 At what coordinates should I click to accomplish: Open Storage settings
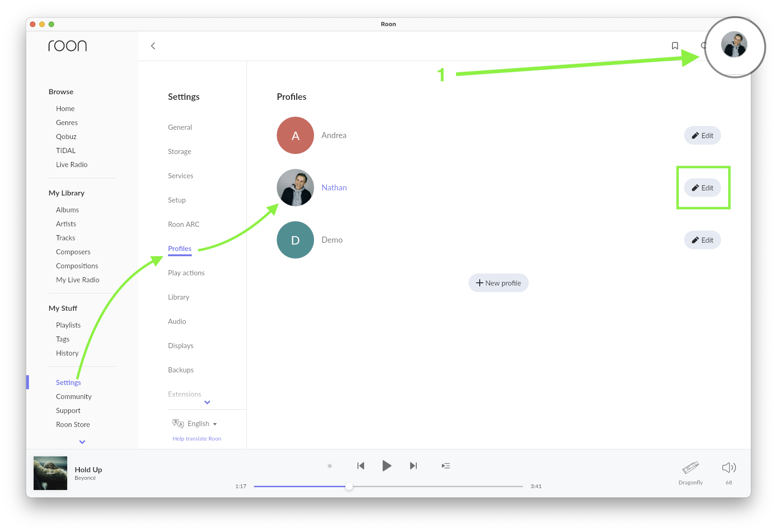pyautogui.click(x=180, y=152)
